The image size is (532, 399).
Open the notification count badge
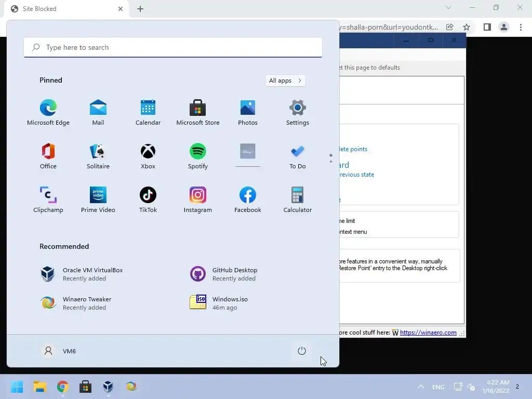coord(517,387)
